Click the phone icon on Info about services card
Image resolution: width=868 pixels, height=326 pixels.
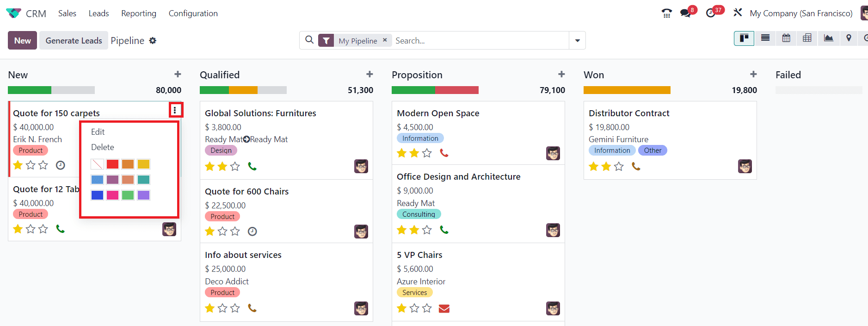coord(252,308)
